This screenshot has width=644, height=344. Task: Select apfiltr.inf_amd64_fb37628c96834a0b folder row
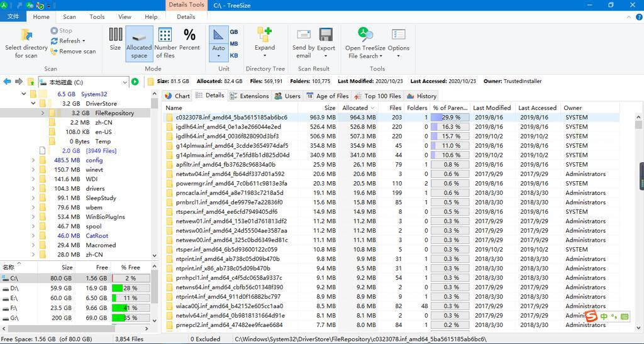click(391, 165)
